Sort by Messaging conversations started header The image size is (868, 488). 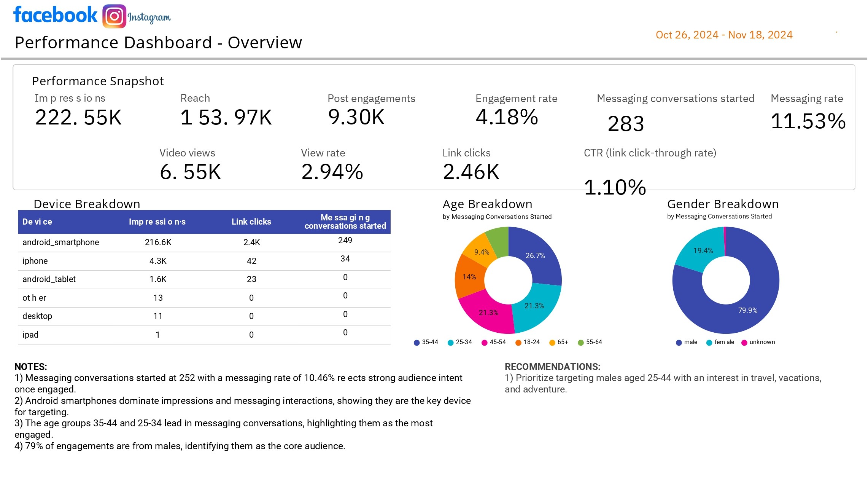coord(345,222)
